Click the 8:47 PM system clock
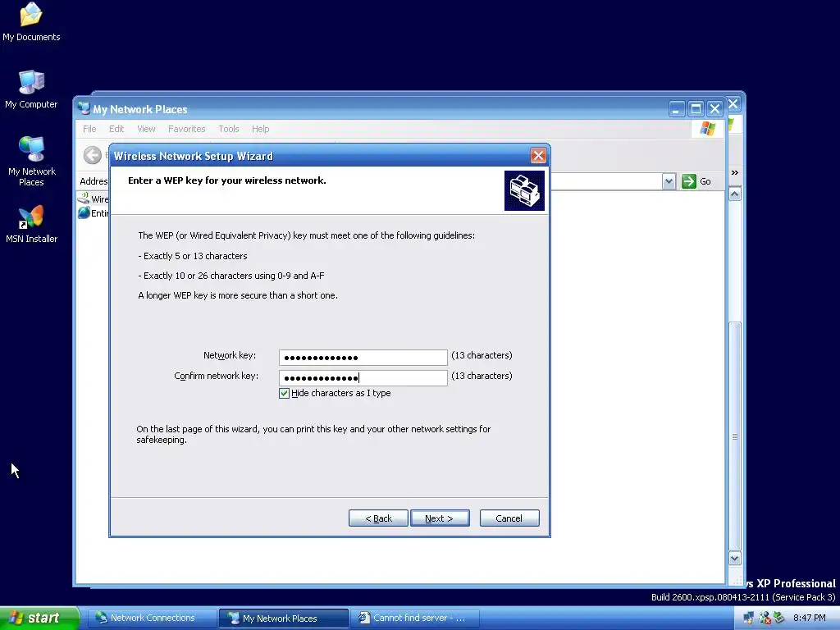 pyautogui.click(x=809, y=619)
